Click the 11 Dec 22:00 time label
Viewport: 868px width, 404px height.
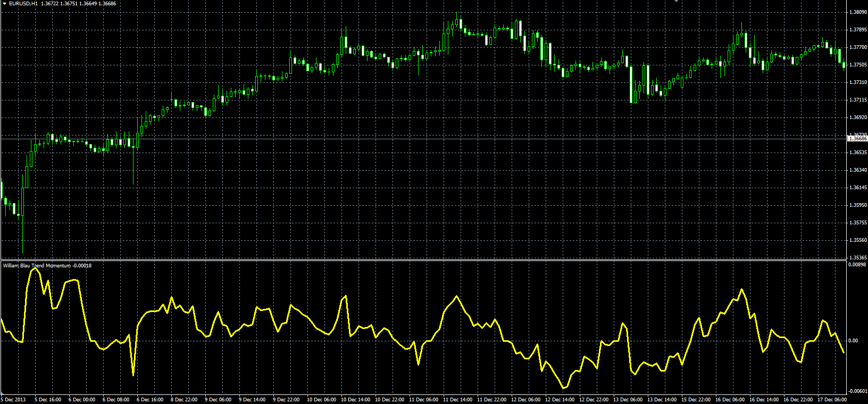[492, 400]
